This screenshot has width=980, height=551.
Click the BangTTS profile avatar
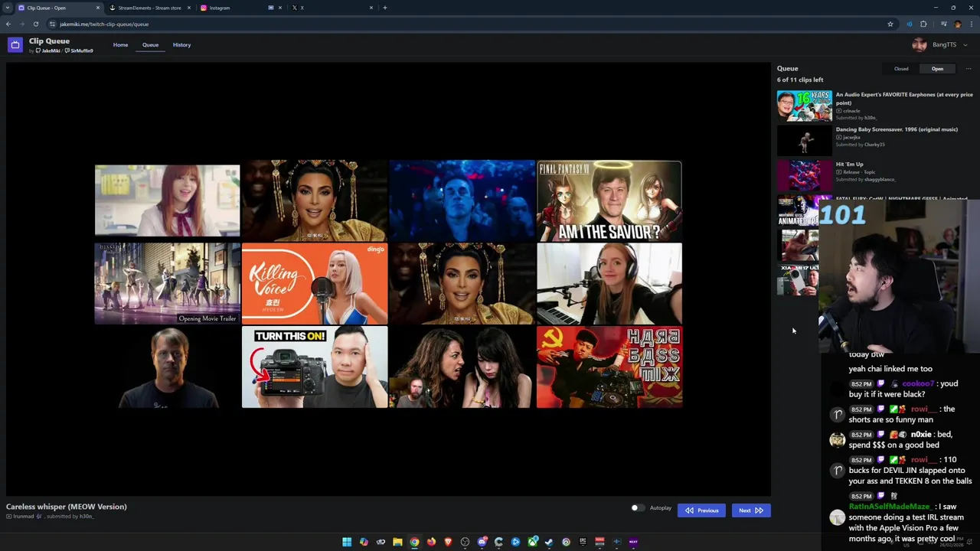(x=920, y=44)
